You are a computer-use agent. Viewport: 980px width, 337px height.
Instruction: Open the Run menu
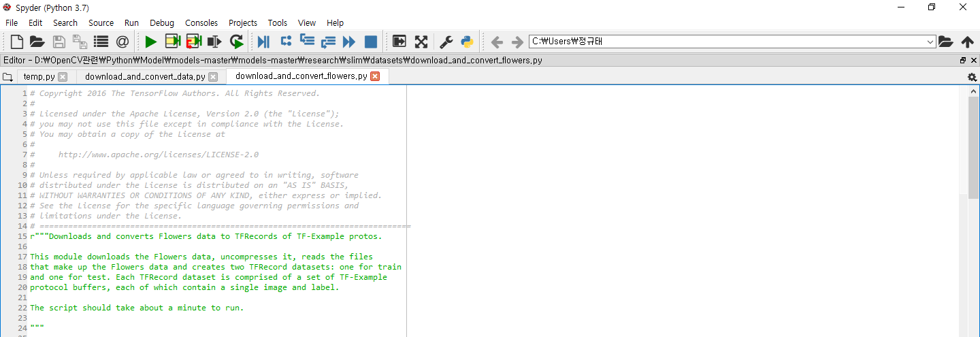131,22
